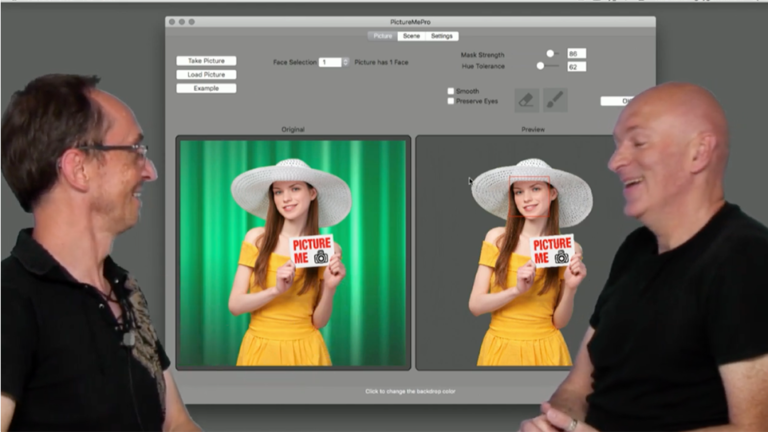Screen dimensions: 768x432
Task: Click the Hue Tolerance slider handle
Action: 540,66
